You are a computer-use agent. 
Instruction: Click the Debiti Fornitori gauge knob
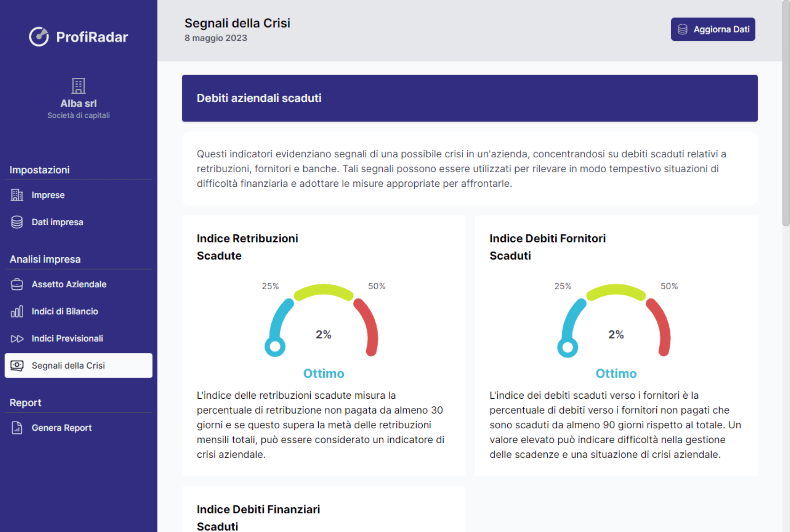click(x=568, y=347)
